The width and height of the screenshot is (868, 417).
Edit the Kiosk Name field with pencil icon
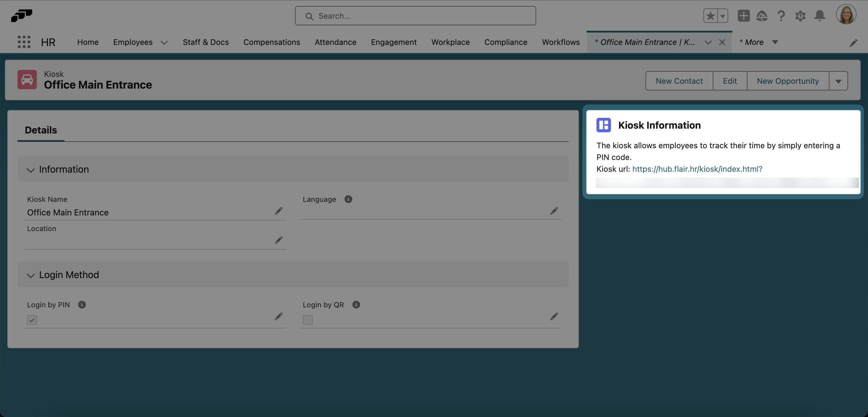point(279,211)
